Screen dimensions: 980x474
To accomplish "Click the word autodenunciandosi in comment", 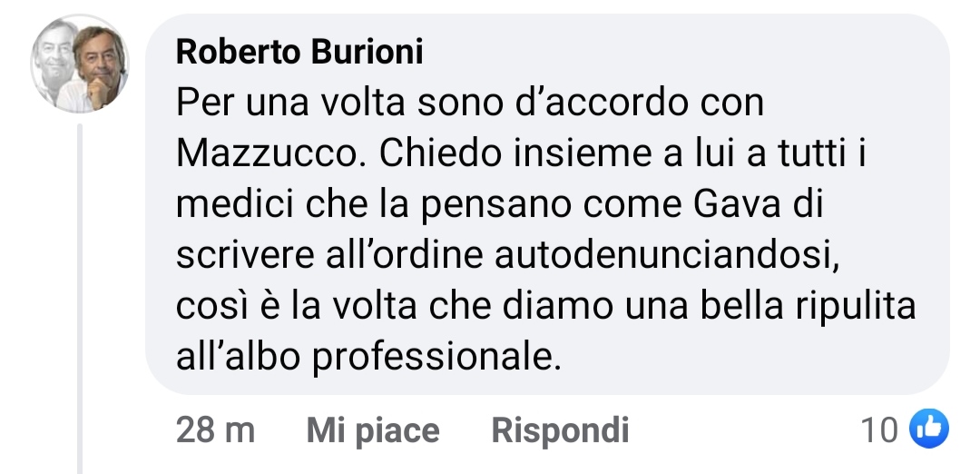I will coord(667,255).
